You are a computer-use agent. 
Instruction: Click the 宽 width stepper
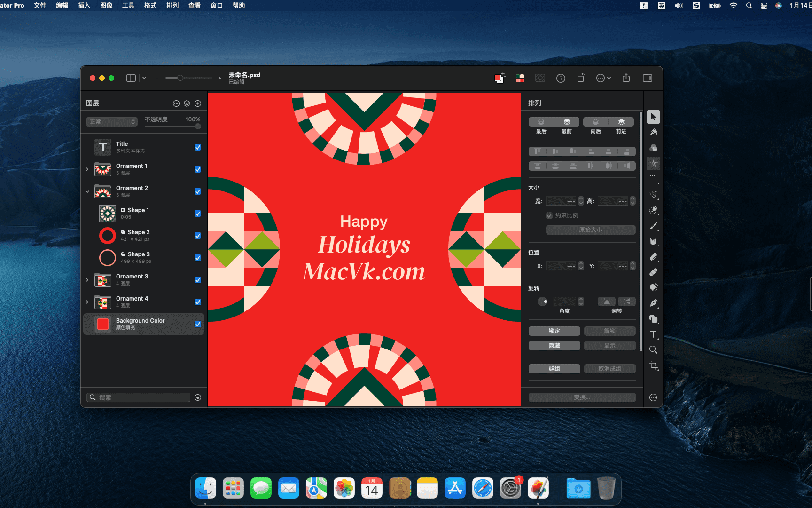click(x=581, y=201)
